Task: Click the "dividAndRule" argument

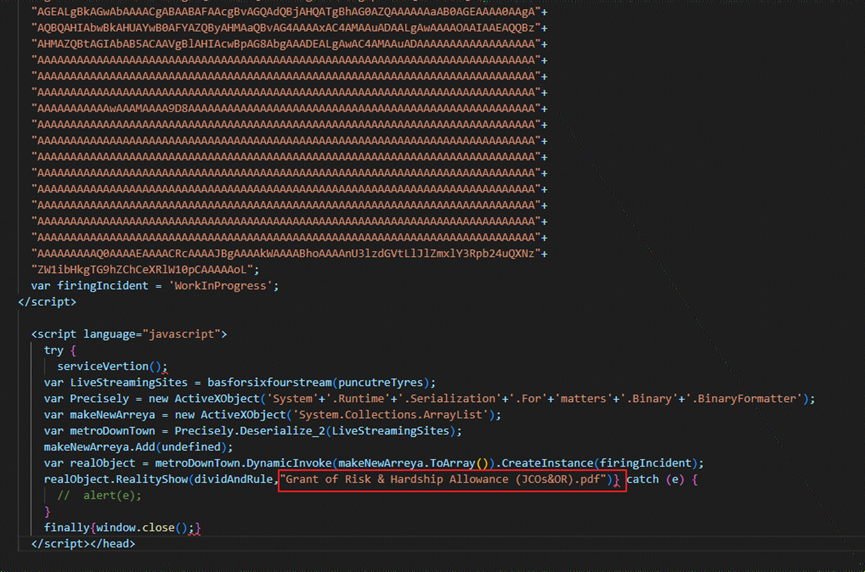Action: coord(233,479)
